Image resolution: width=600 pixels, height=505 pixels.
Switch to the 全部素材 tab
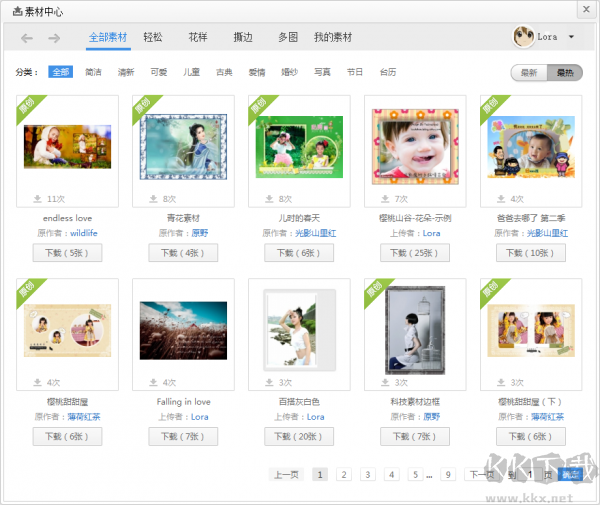click(x=108, y=37)
